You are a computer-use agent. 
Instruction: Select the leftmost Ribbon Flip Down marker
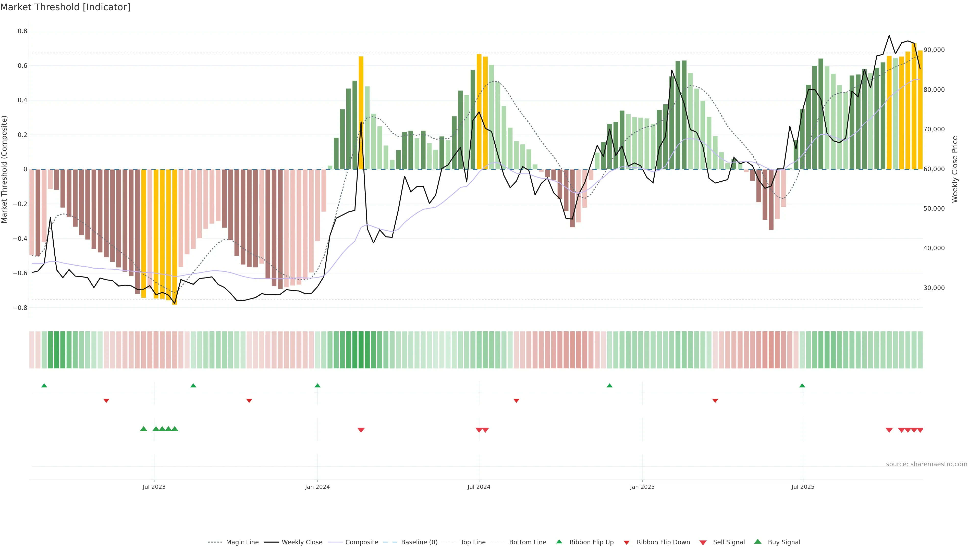[106, 401]
